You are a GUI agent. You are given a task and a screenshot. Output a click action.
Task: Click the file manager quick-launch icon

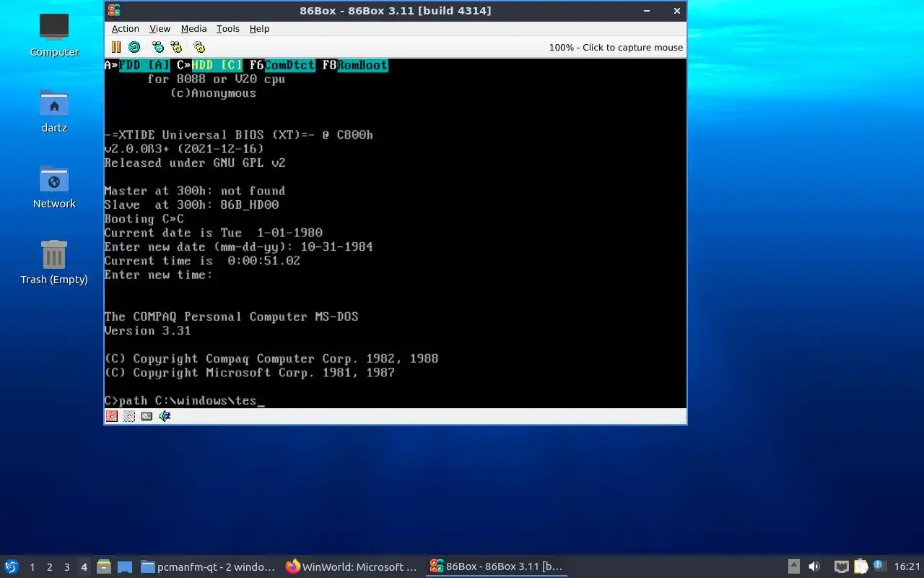coord(104,567)
